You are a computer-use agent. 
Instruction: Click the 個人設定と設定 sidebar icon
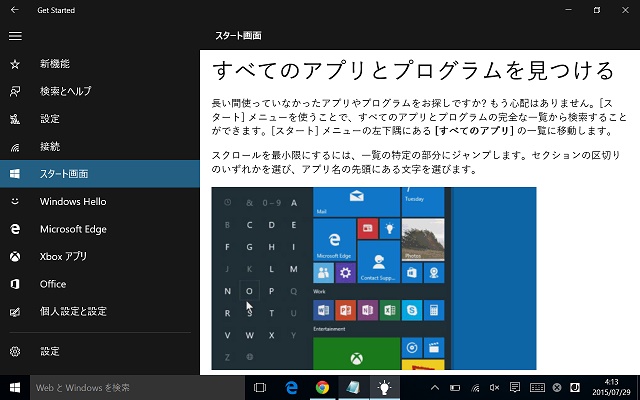click(15, 312)
